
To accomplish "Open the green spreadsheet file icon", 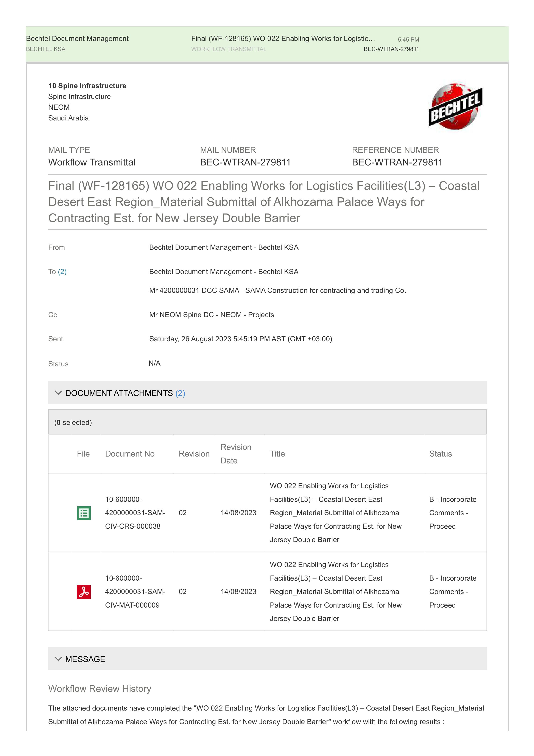I will pos(84,513).
